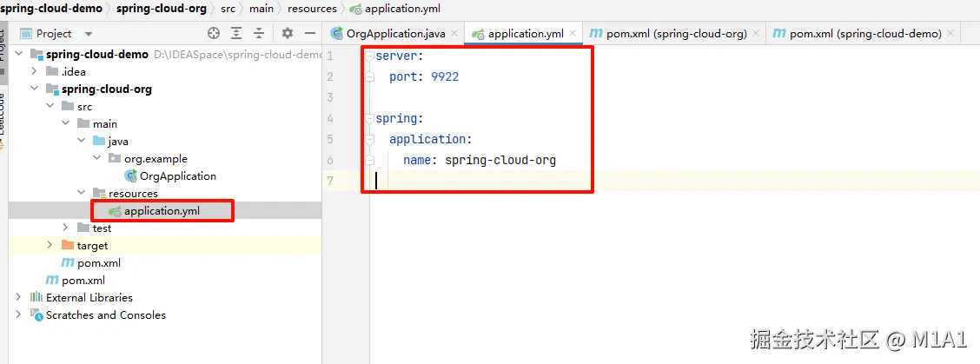
Task: Close the pom.xml (spring-cloud-org) tab
Action: [x=756, y=34]
